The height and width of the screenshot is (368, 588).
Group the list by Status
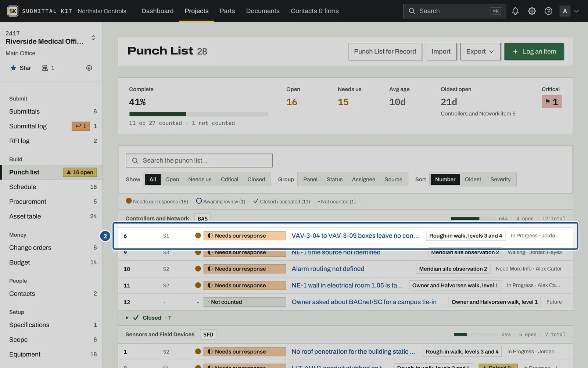click(335, 180)
